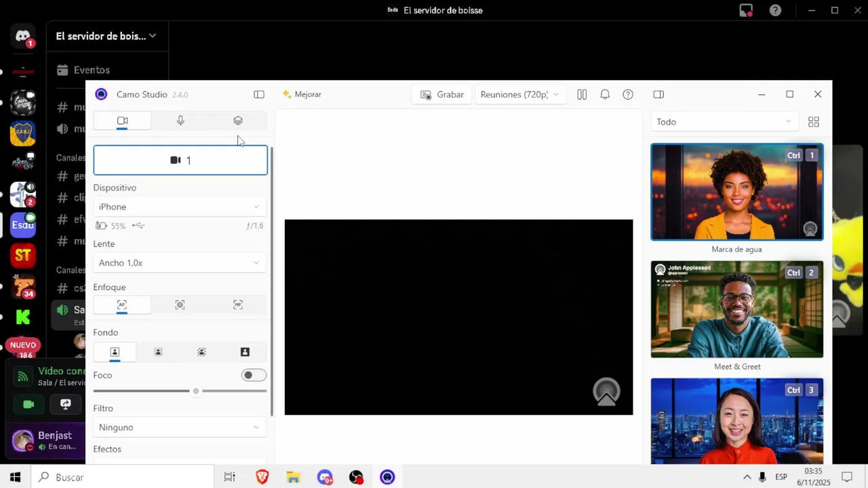The image size is (868, 488).
Task: Open Windows notification center
Action: pos(847,477)
